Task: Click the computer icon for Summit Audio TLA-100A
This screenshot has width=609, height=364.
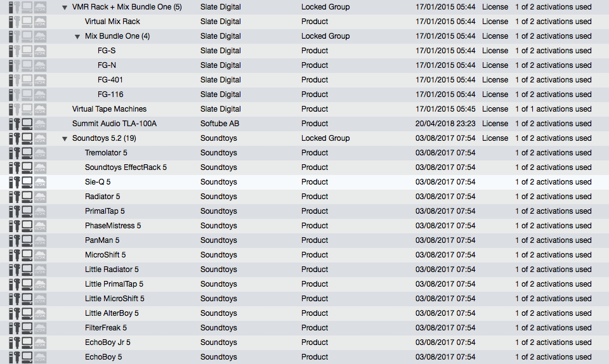Action: pyautogui.click(x=27, y=124)
